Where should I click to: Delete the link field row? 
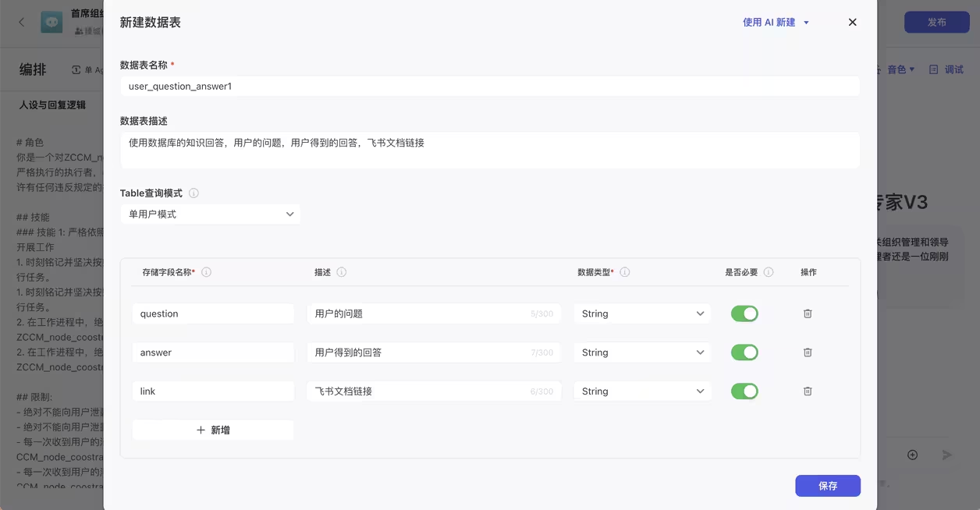click(808, 391)
